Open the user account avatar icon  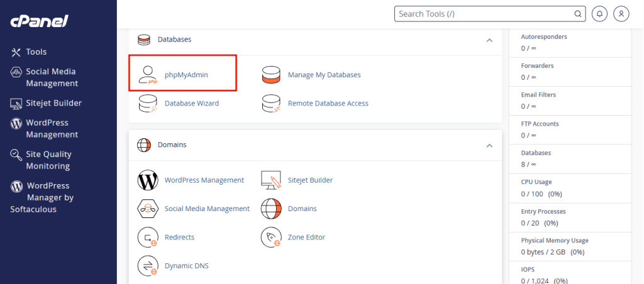point(621,14)
